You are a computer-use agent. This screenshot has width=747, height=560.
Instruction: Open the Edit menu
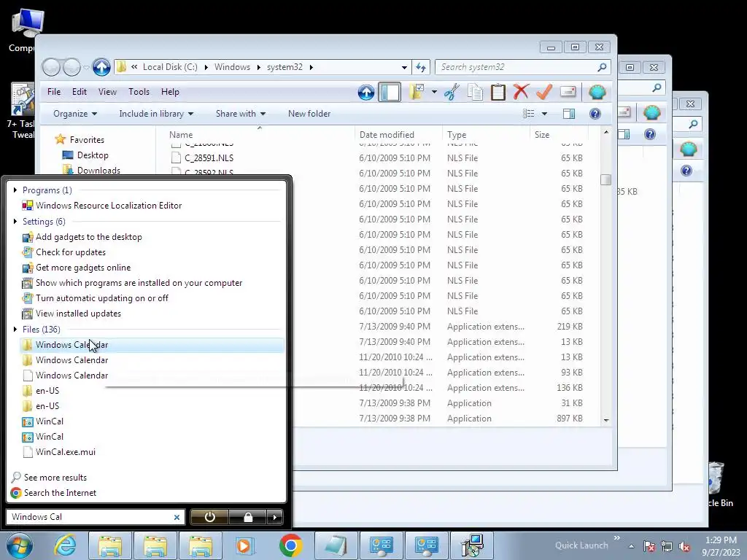coord(79,92)
